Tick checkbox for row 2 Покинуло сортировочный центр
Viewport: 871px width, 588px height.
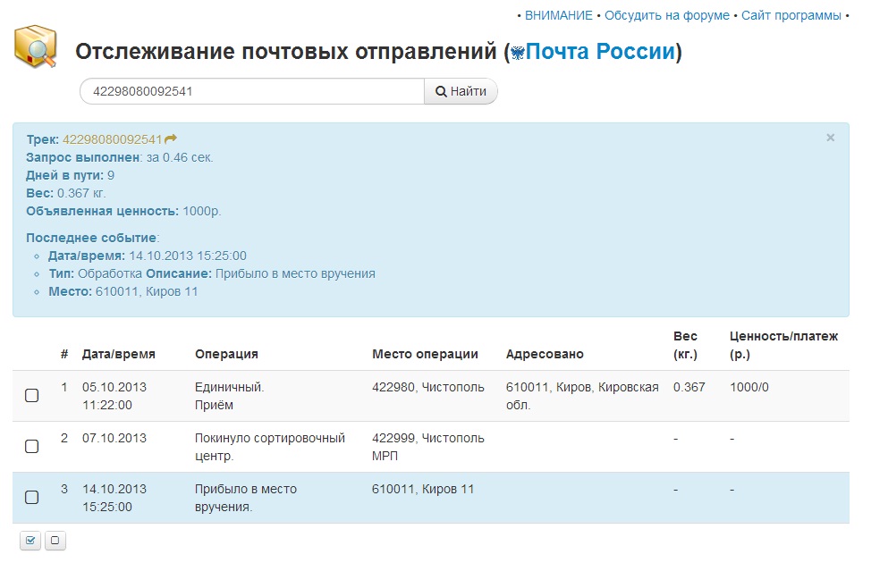click(x=31, y=446)
